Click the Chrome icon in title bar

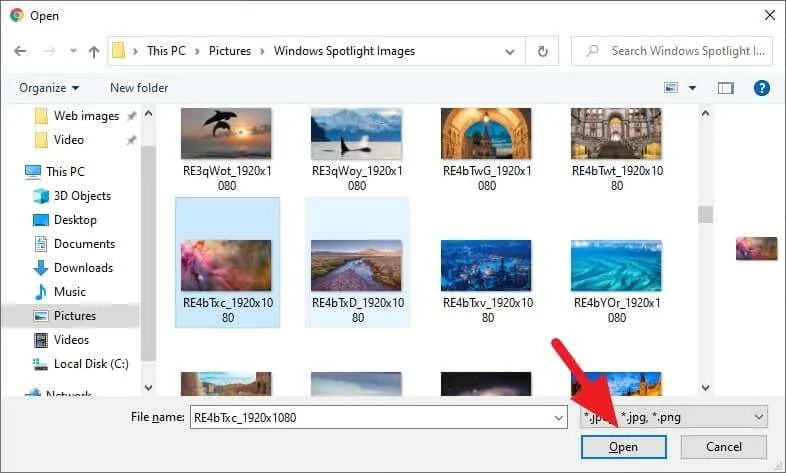point(17,16)
